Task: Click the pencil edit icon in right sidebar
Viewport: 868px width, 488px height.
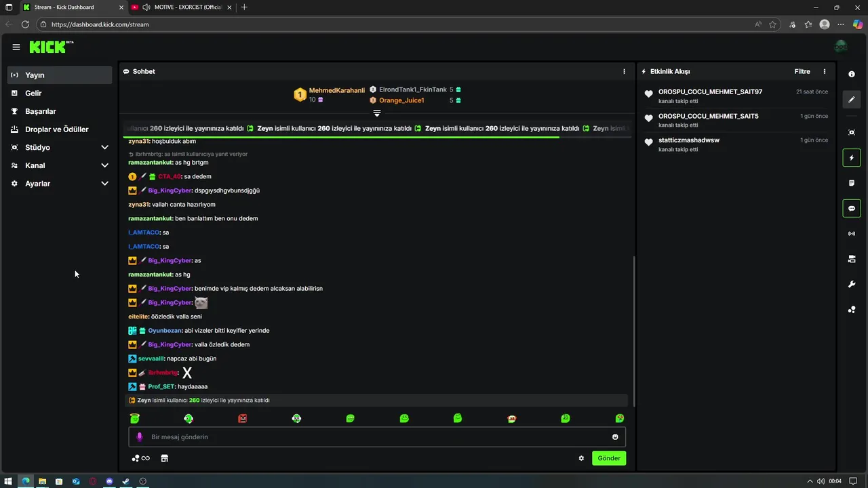Action: click(x=852, y=100)
